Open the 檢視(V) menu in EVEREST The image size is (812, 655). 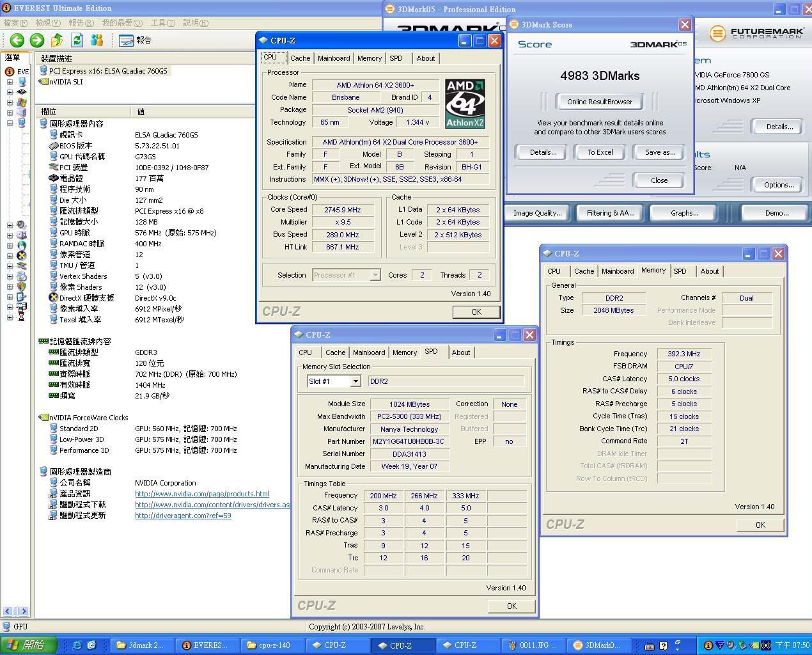tap(49, 23)
